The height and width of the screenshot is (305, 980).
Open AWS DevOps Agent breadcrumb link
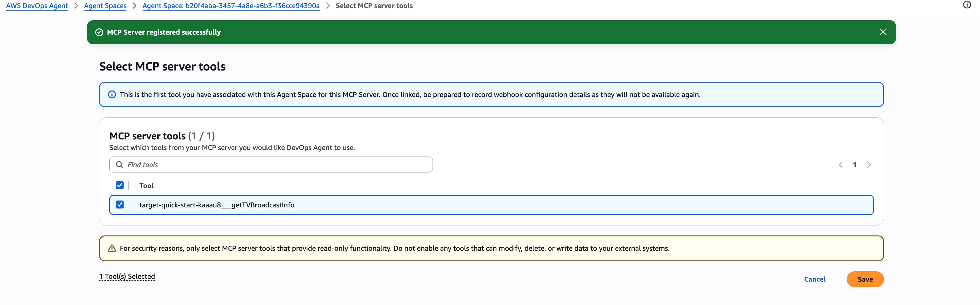[x=37, y=6]
